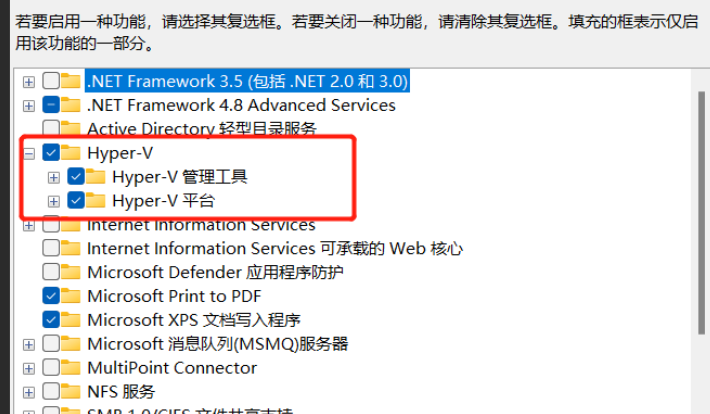This screenshot has height=414, width=710.
Task: Collapse the Hyper-V tree node
Action: click(x=29, y=154)
